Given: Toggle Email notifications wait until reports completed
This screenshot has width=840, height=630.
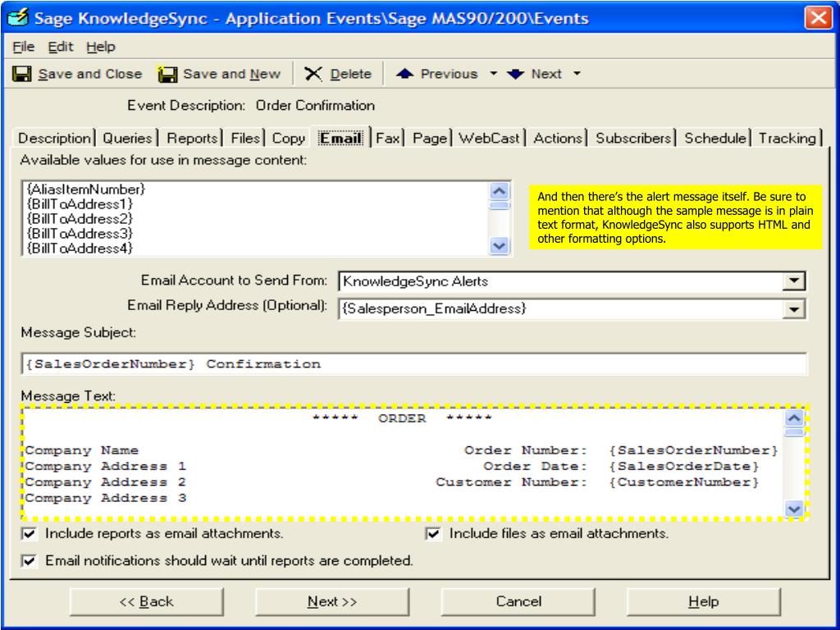Looking at the screenshot, I should [29, 561].
